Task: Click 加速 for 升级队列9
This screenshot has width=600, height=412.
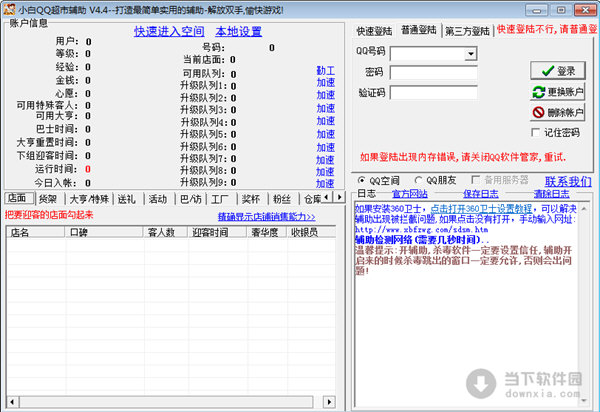Action: [325, 184]
